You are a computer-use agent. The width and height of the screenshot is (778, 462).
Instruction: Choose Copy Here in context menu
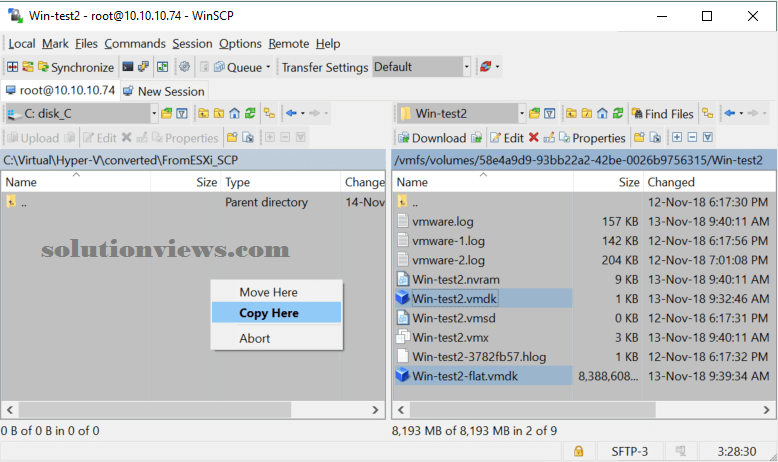pyautogui.click(x=277, y=313)
